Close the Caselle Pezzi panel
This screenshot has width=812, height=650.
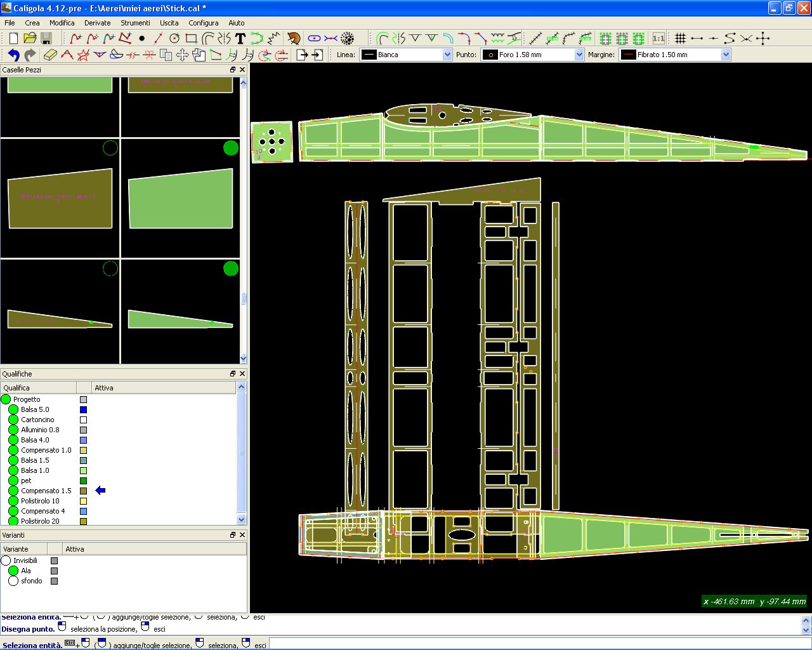242,70
